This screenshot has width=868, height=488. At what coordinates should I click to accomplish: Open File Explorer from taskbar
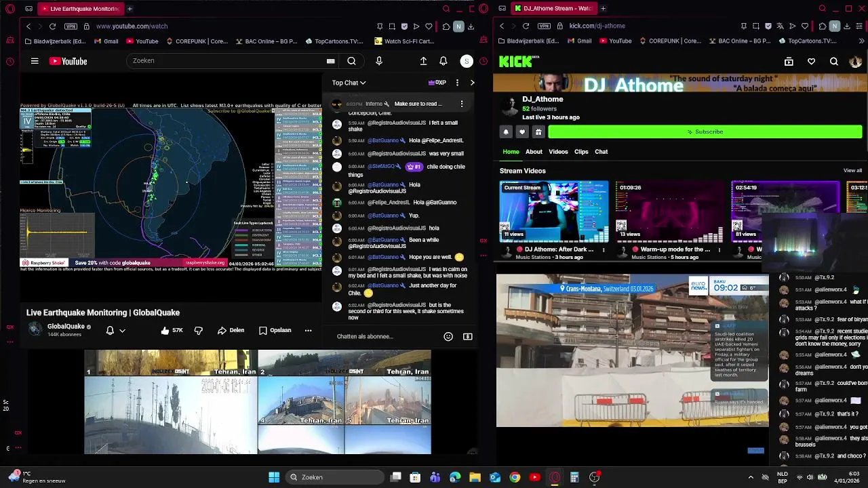(475, 477)
